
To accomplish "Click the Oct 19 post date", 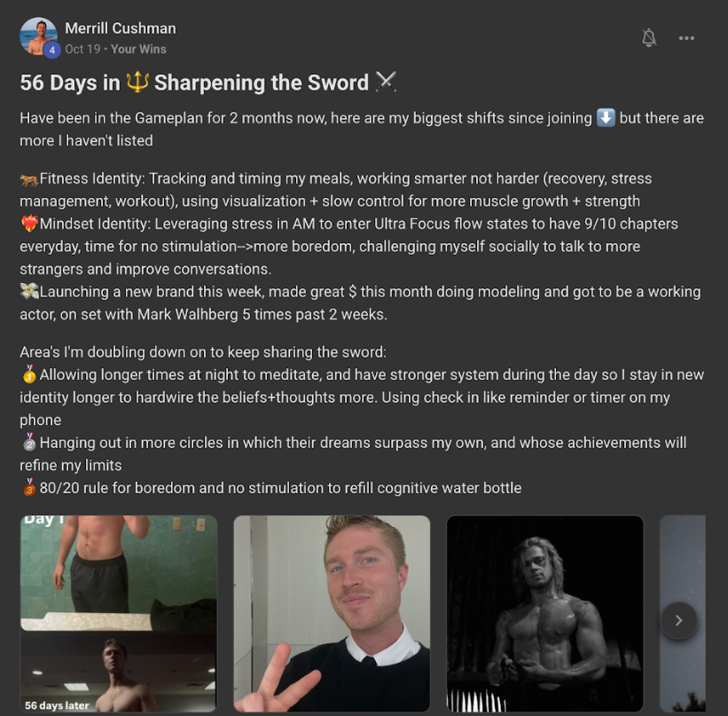I will 82,50.
